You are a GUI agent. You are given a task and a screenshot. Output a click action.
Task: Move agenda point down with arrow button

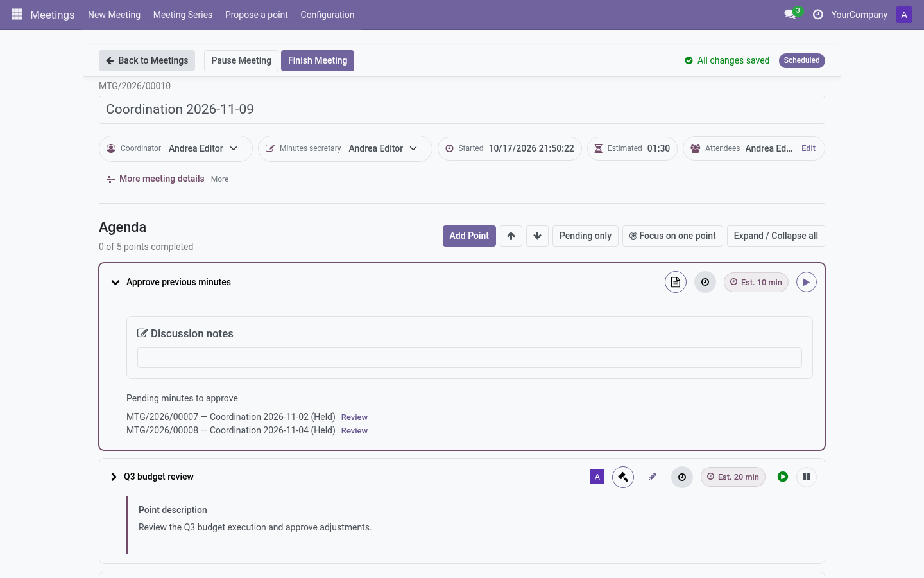[x=537, y=236]
